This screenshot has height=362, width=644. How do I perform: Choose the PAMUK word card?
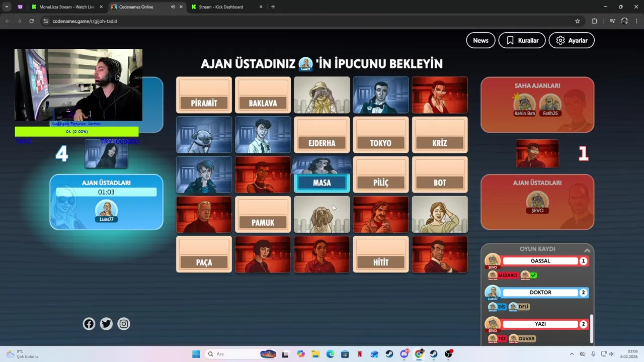tap(263, 214)
